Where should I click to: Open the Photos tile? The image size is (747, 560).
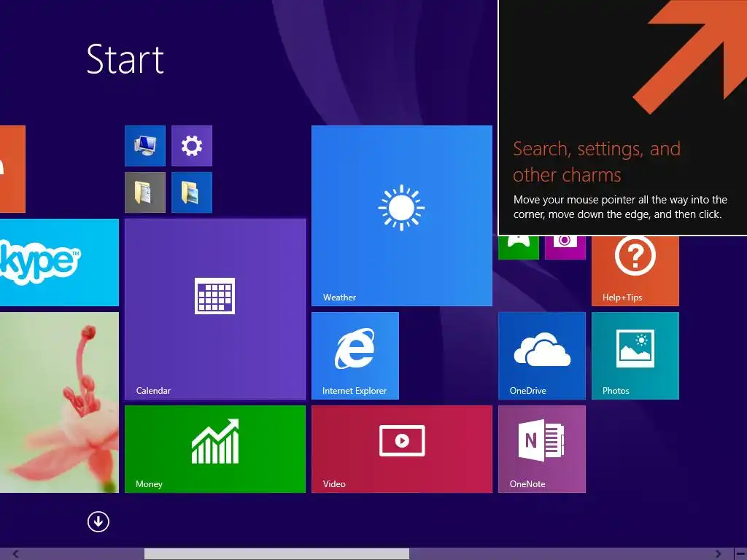click(x=635, y=356)
